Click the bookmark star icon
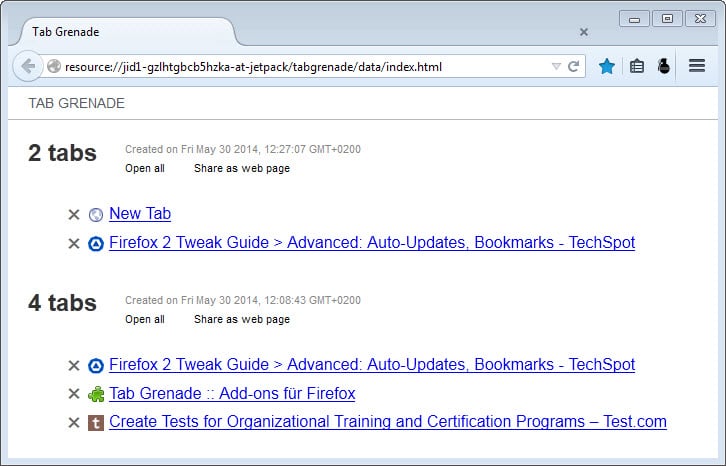 click(606, 67)
